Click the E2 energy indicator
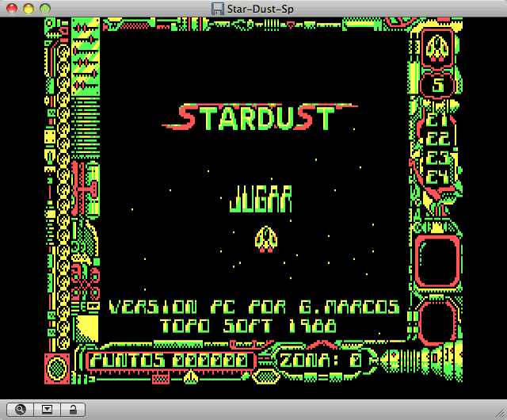The height and width of the screenshot is (420, 507). click(437, 139)
